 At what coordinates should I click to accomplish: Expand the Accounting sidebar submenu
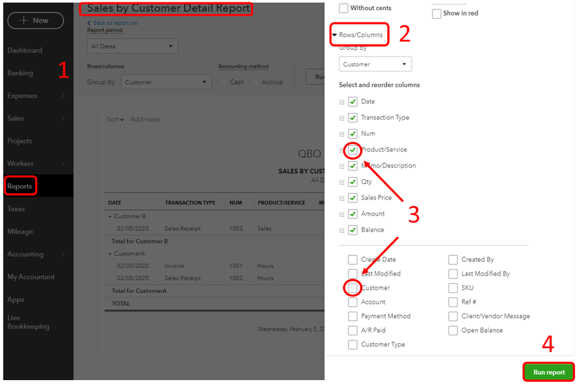click(x=64, y=254)
